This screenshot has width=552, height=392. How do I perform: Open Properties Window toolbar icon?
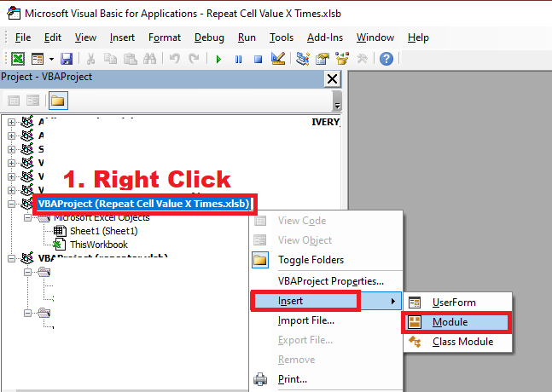(322, 58)
